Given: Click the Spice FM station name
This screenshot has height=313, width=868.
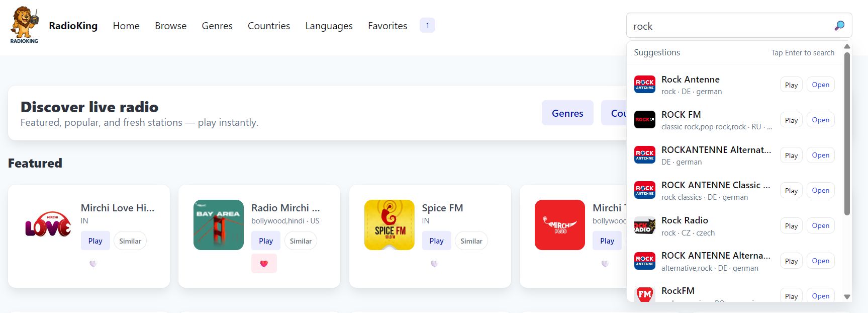Looking at the screenshot, I should pos(442,208).
